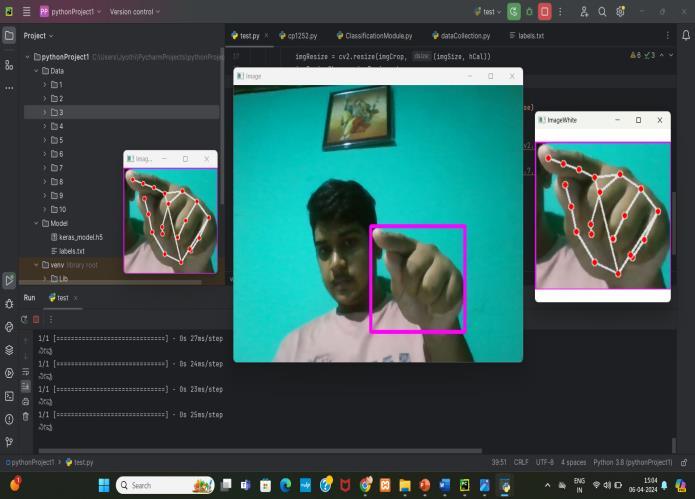Screen dimensions: 695x499
Task: Open the Git version control tool icon
Action: pos(9,441)
